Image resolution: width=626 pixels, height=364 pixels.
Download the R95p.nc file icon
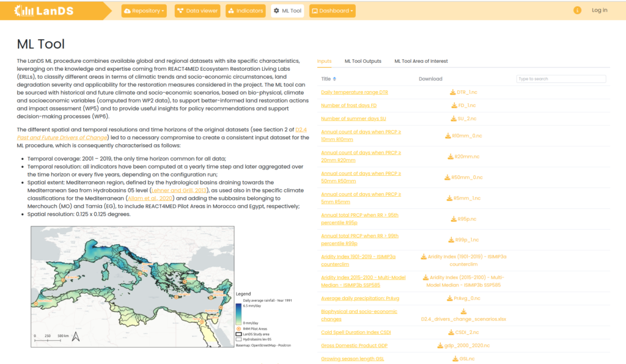pos(454,219)
